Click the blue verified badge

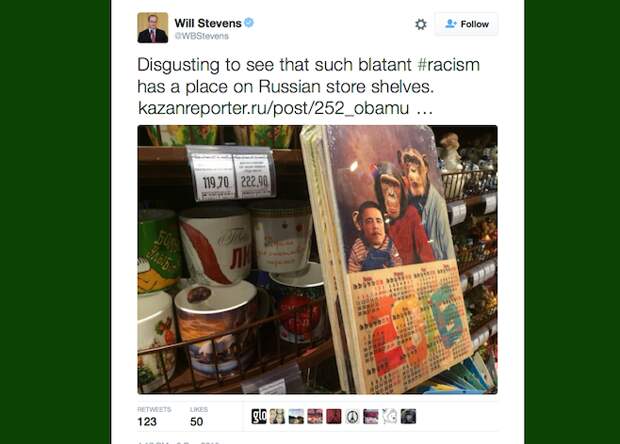(249, 23)
